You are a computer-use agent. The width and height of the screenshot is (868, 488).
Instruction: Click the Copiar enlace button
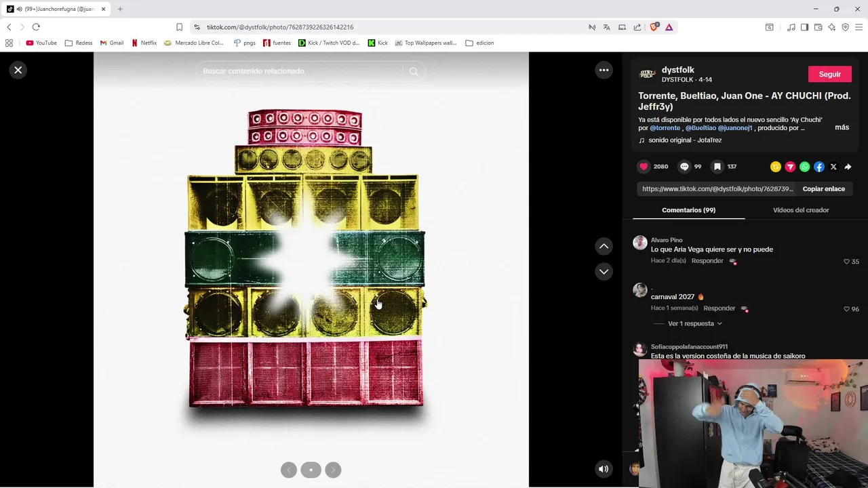point(823,189)
